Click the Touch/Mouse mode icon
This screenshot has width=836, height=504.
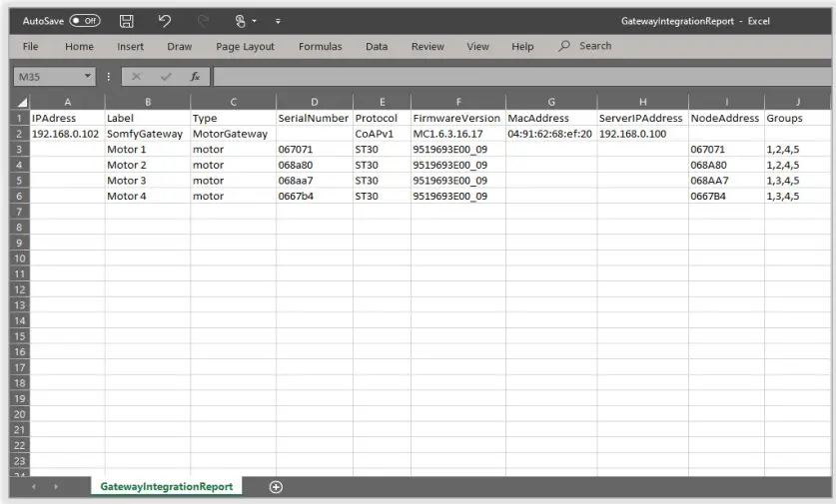240,21
